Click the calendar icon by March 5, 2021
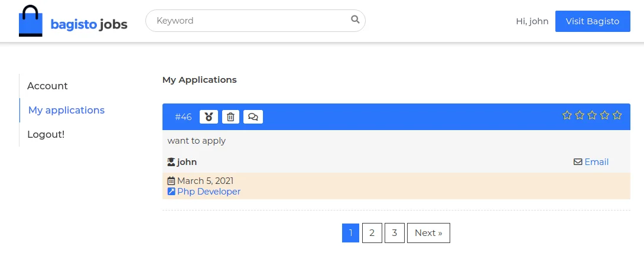 click(x=171, y=181)
